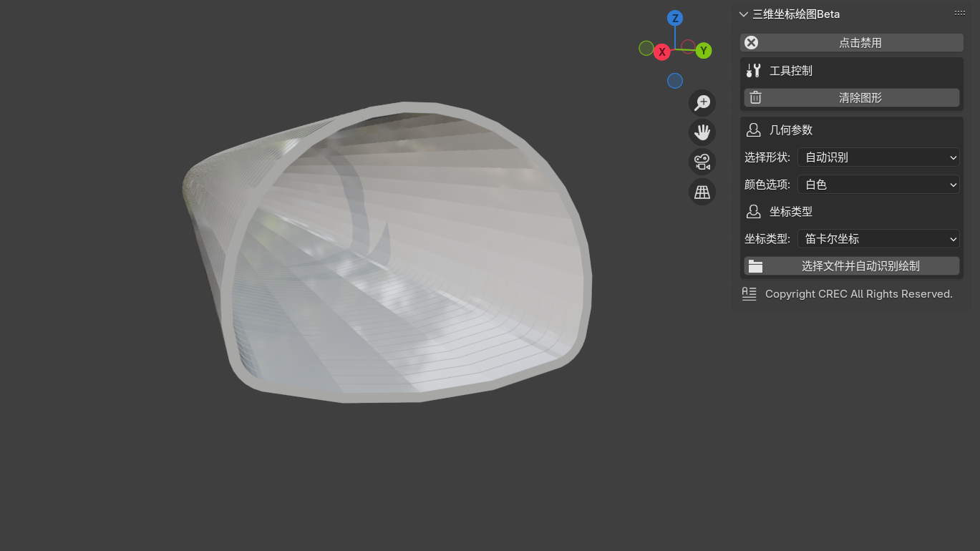The height and width of the screenshot is (551, 980).
Task: Click the red X axis gizmo handle
Action: 662,52
